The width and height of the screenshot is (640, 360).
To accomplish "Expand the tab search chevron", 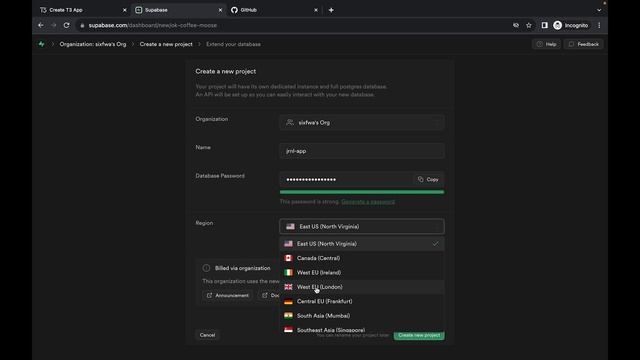I will (x=599, y=10).
